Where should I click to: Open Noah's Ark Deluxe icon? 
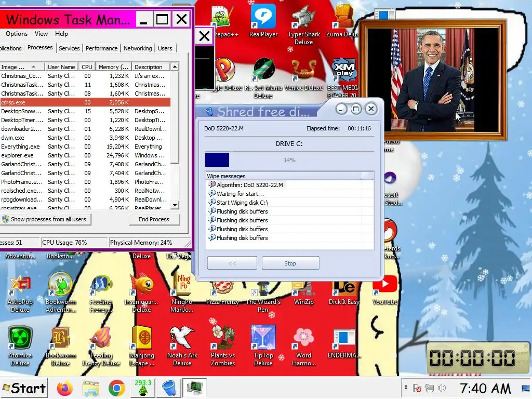(182, 346)
